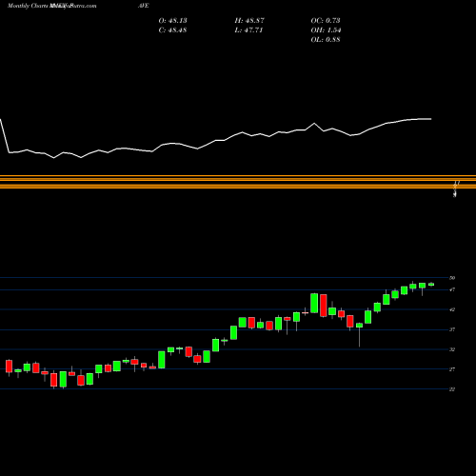Screen dimensions: 476x476
Task: Select the latest small green candlestick at far right
Action: click(x=431, y=285)
